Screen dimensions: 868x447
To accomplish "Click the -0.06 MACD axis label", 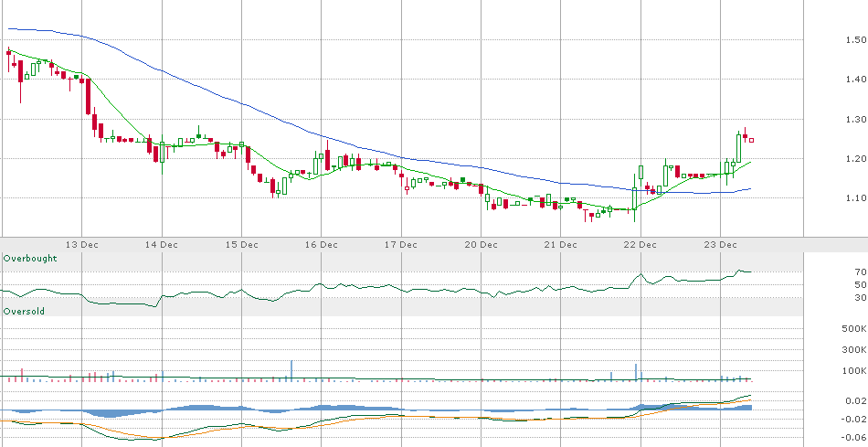I will point(854,437).
